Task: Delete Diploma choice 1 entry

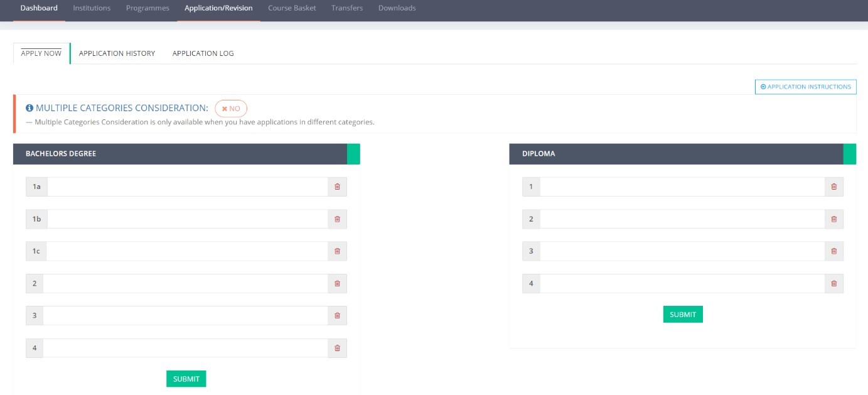Action: (x=833, y=187)
